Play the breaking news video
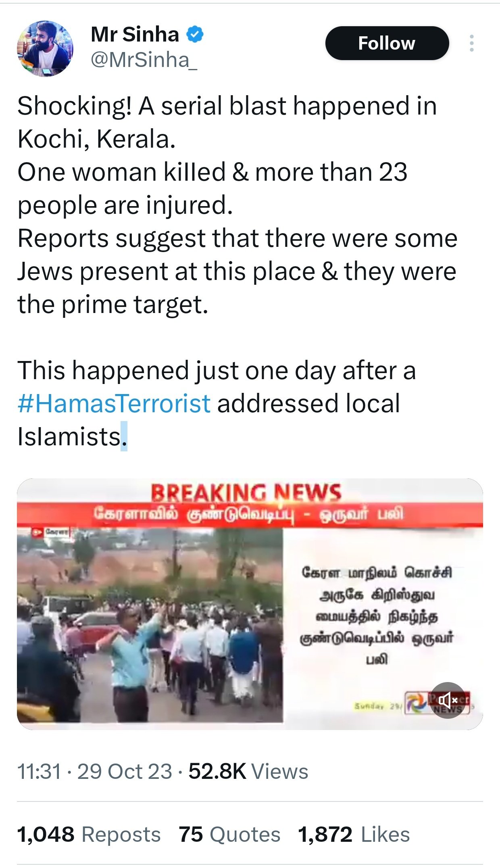Screen dimensions: 500x868 point(250,604)
